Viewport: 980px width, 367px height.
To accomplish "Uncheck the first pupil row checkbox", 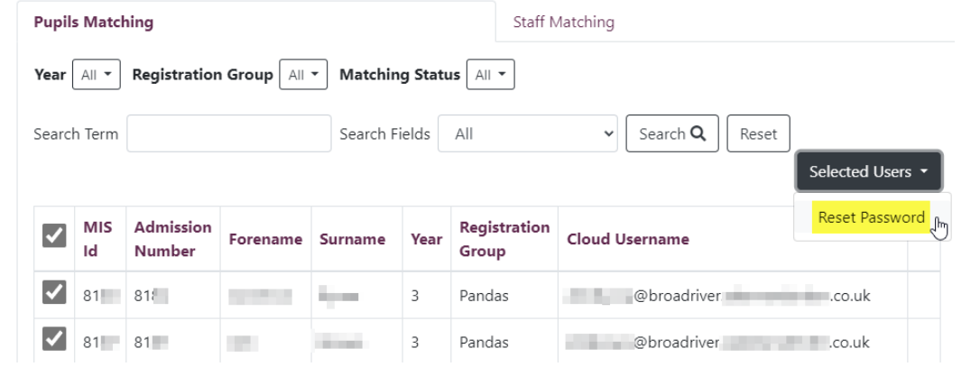I will coord(53,295).
